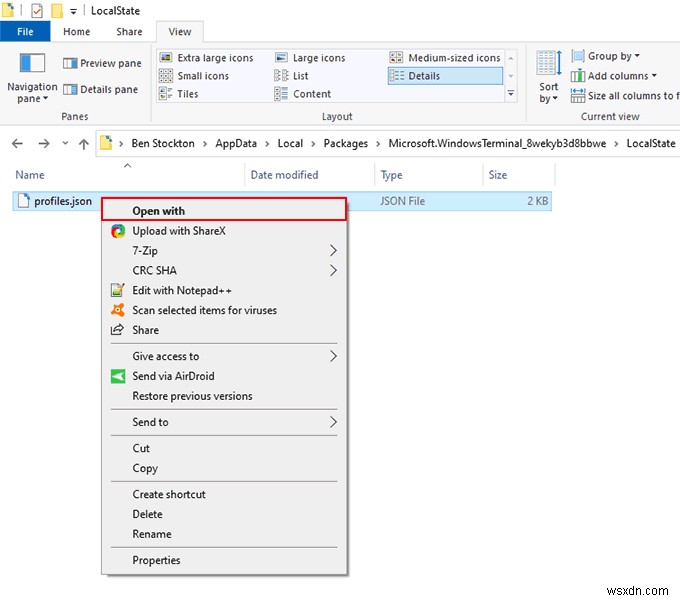Click Share in context menu

tap(224, 330)
